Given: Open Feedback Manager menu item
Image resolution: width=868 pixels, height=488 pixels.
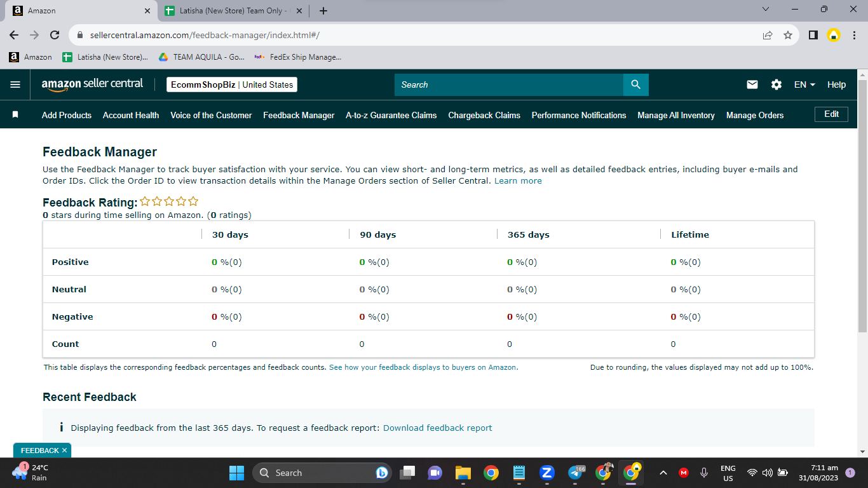Looking at the screenshot, I should pos(299,115).
